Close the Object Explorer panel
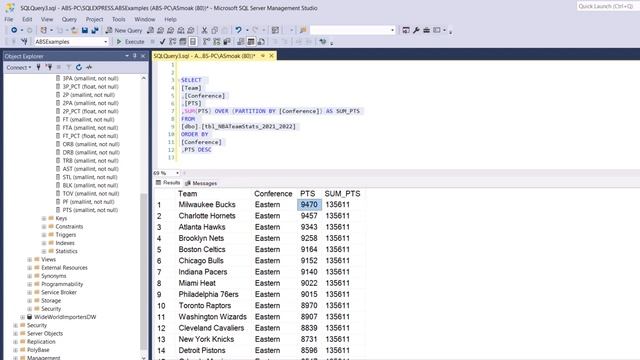Screen dimensions: 640x360 143,56
